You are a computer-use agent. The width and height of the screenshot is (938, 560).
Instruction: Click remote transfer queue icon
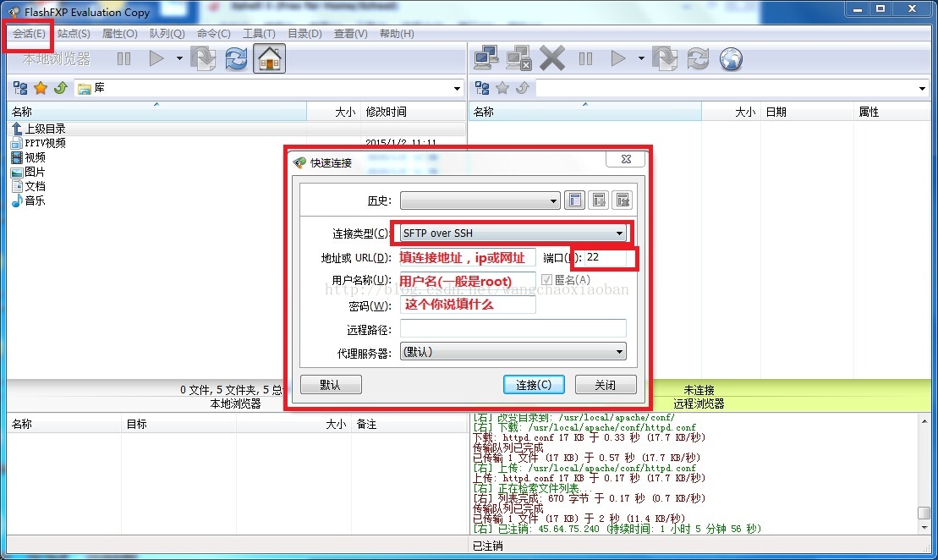665,58
